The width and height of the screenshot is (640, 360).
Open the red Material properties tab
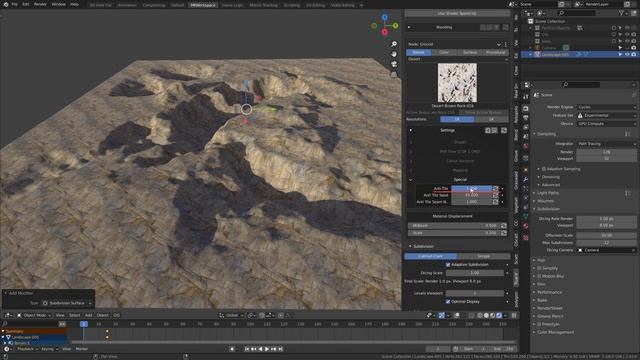[526, 226]
